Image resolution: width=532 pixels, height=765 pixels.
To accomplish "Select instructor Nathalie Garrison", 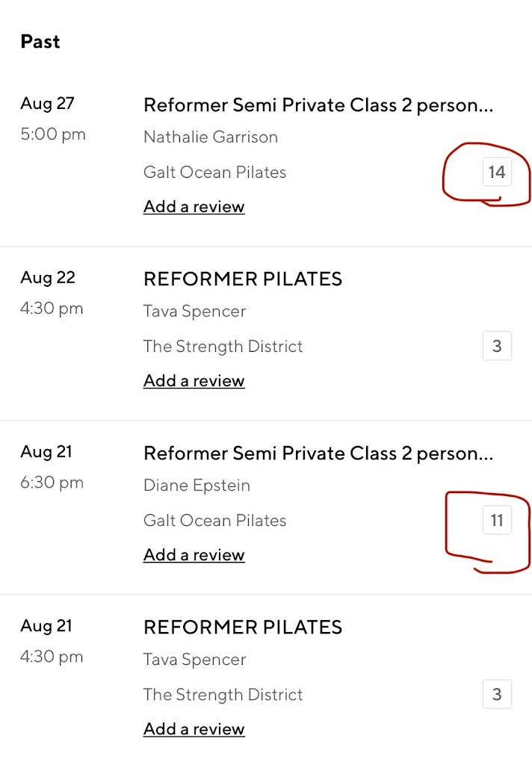I will pos(211,137).
